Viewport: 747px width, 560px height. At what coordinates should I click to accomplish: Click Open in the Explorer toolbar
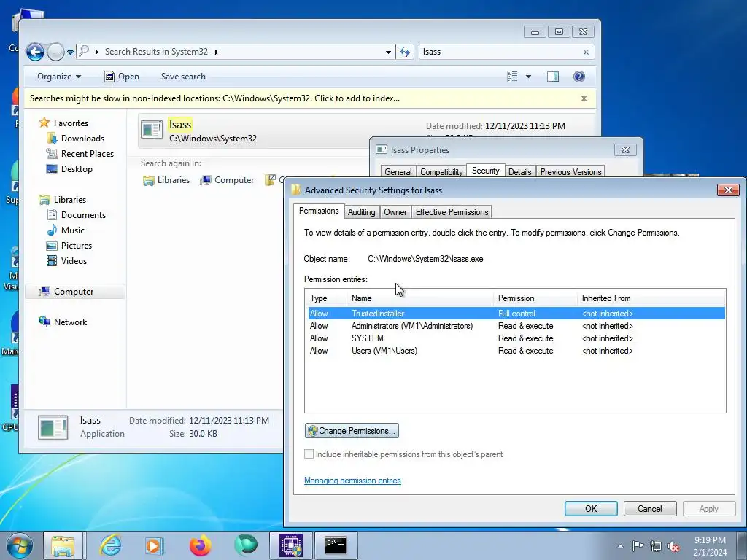pyautogui.click(x=122, y=77)
